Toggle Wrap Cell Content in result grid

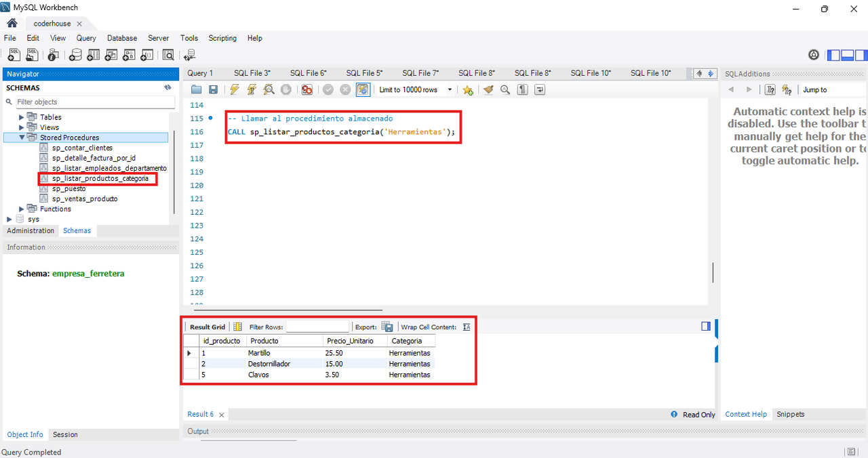click(x=467, y=327)
